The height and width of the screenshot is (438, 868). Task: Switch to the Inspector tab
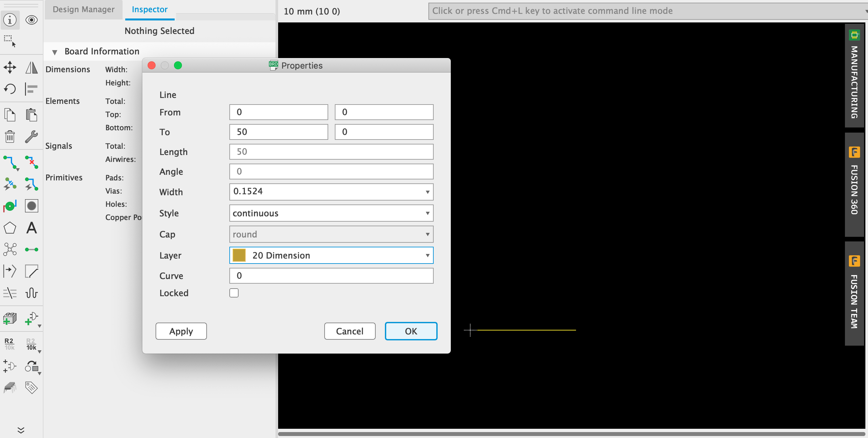pyautogui.click(x=149, y=10)
